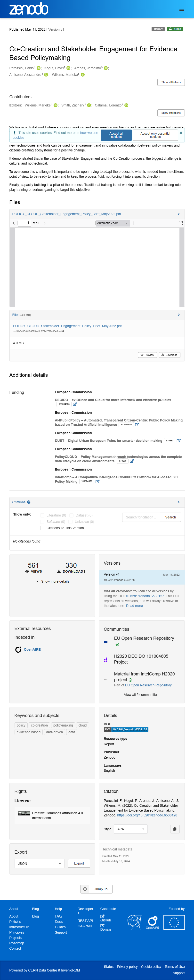
Task: Zoom in with the PDF plus icon
Action: click(x=134, y=223)
